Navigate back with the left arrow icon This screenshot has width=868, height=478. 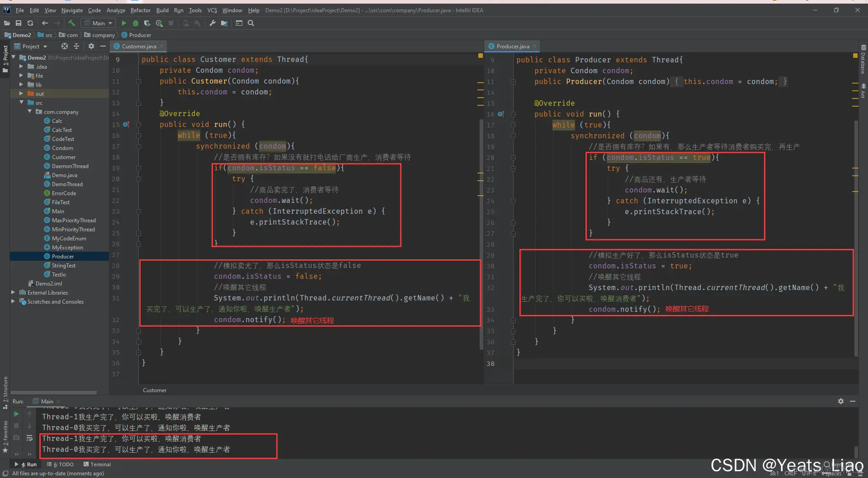coord(45,23)
